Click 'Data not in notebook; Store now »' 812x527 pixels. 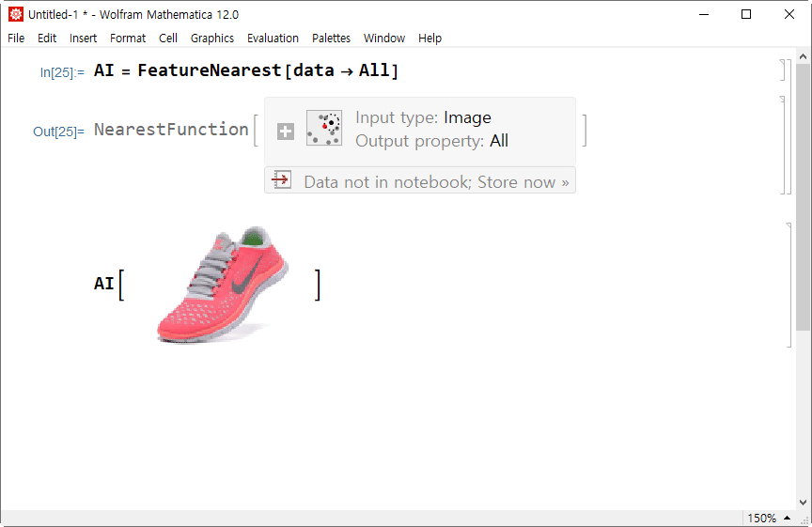click(x=436, y=182)
